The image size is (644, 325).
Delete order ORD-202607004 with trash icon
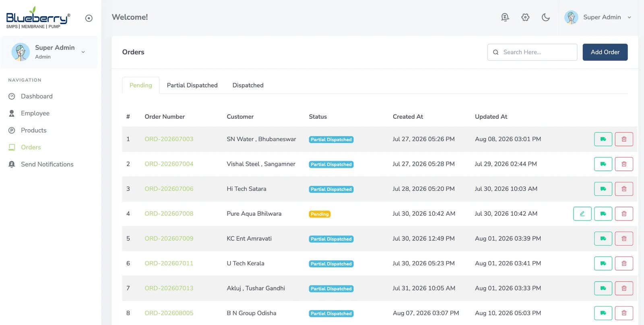(624, 164)
